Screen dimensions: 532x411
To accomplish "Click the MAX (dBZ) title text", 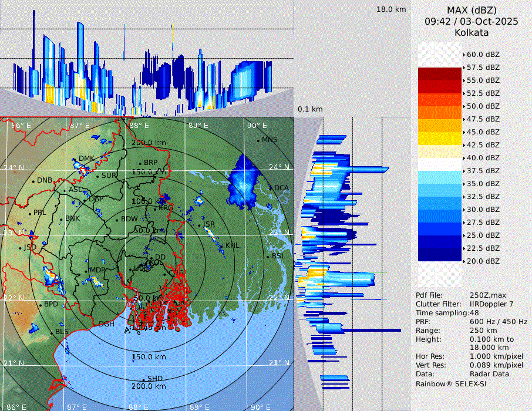I will pos(472,10).
